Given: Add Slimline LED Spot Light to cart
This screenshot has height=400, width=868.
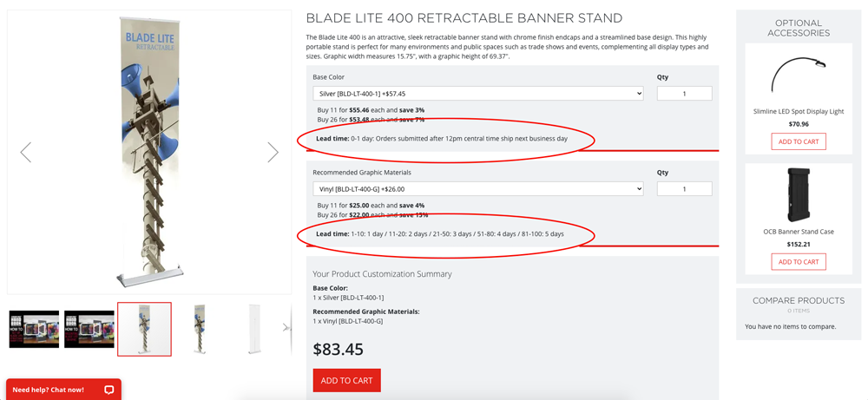Looking at the screenshot, I should click(799, 141).
